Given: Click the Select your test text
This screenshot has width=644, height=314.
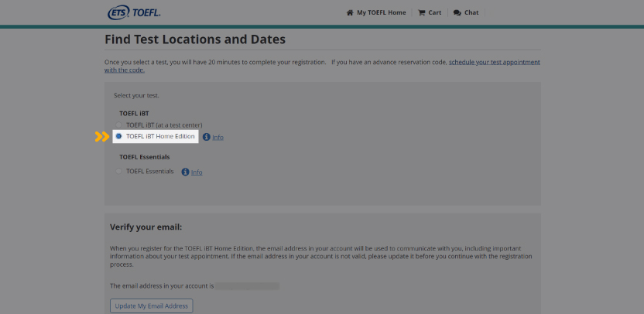Looking at the screenshot, I should [x=136, y=96].
